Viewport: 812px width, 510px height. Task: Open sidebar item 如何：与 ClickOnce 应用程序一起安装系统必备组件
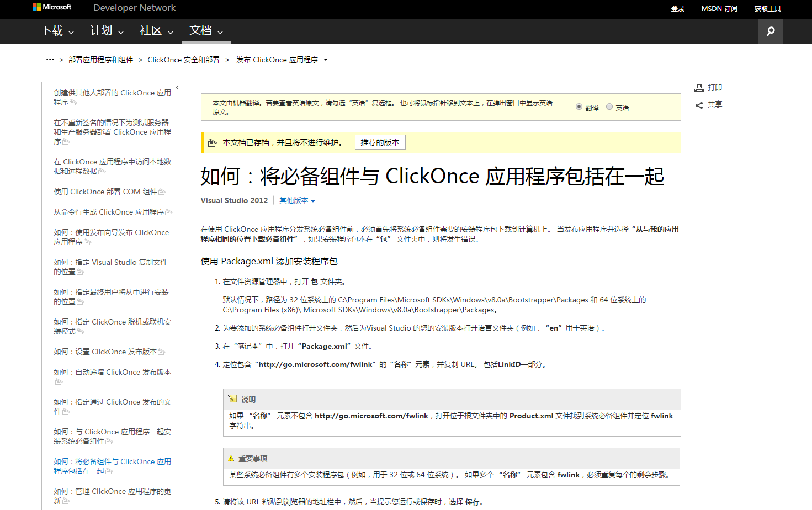click(112, 437)
